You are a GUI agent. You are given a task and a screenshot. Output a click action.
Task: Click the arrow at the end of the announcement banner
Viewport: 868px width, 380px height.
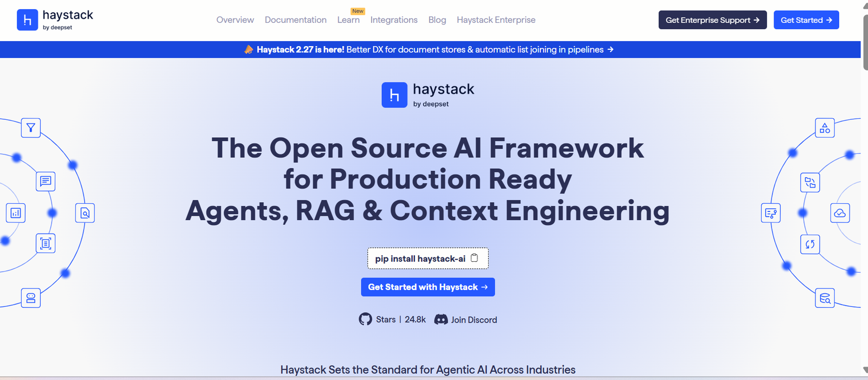[x=610, y=49]
